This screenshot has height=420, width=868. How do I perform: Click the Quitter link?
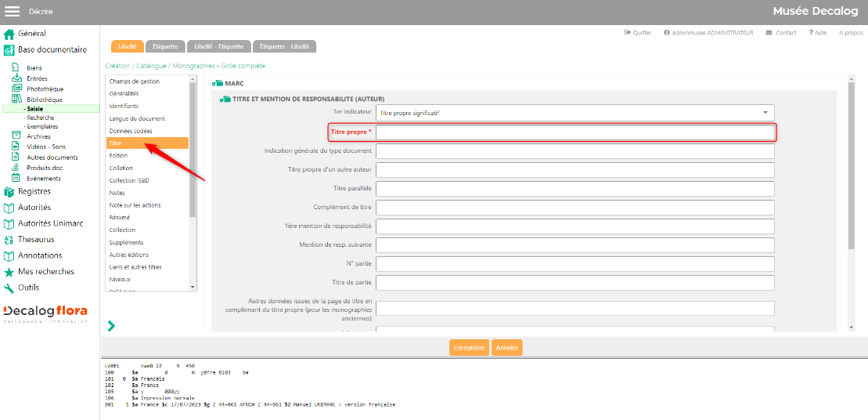pyautogui.click(x=638, y=33)
